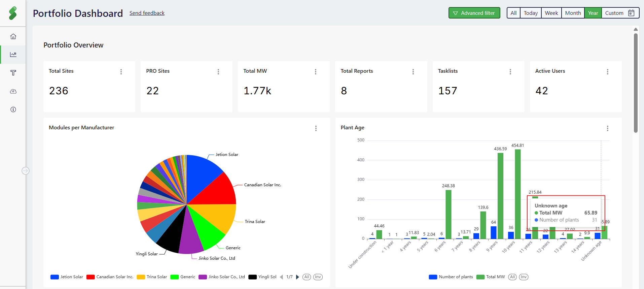Open Active Users card options menu
The image size is (644, 289).
pos(608,72)
